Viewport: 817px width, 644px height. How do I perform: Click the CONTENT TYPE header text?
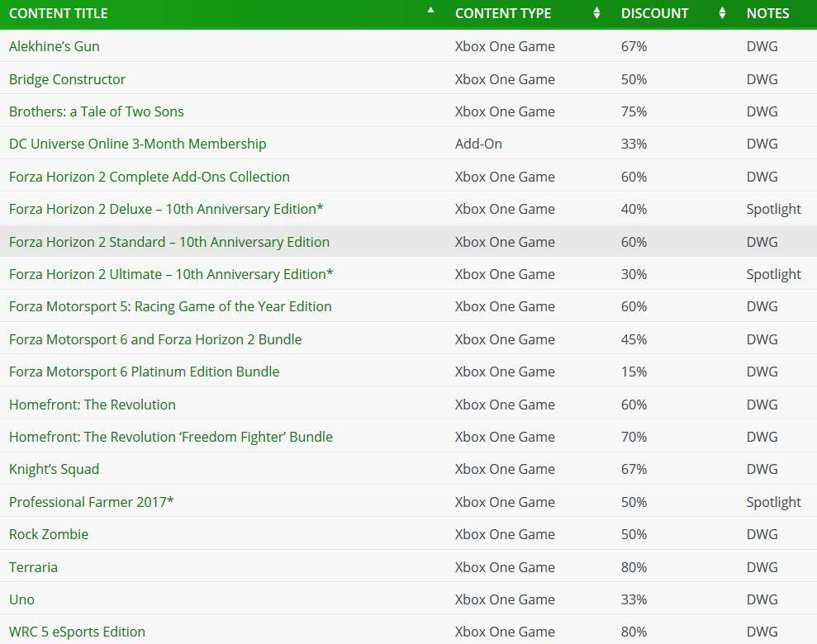click(503, 13)
